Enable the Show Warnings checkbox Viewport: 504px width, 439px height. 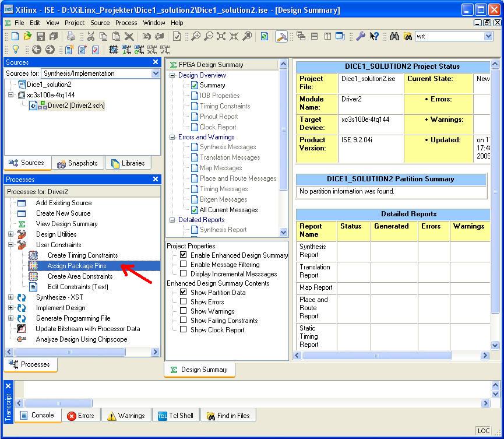pyautogui.click(x=183, y=311)
